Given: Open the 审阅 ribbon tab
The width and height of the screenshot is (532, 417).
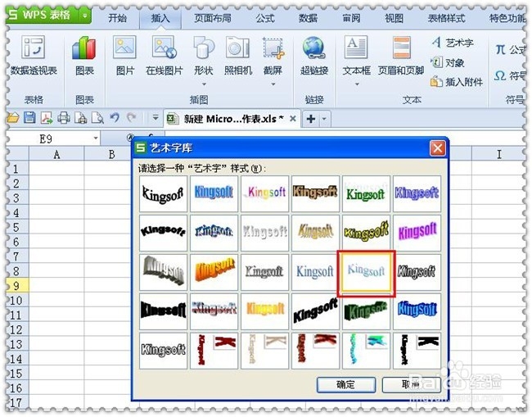Looking at the screenshot, I should pos(351,18).
